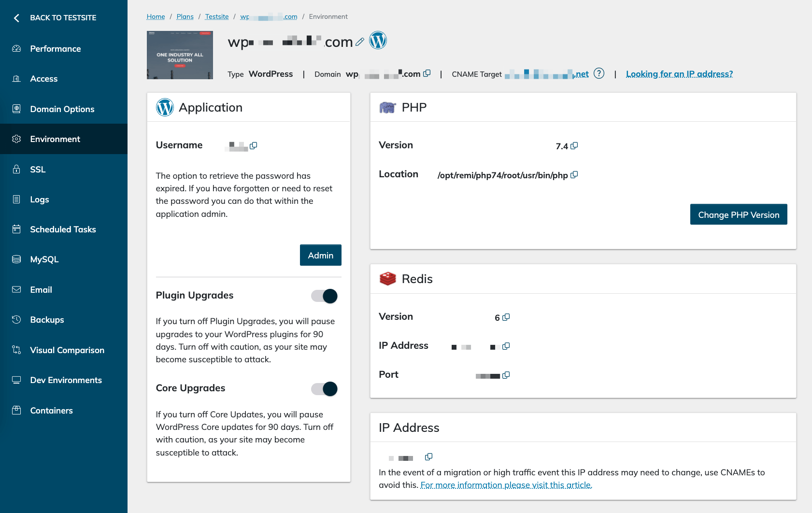
Task: Click the Admin button
Action: click(x=321, y=255)
